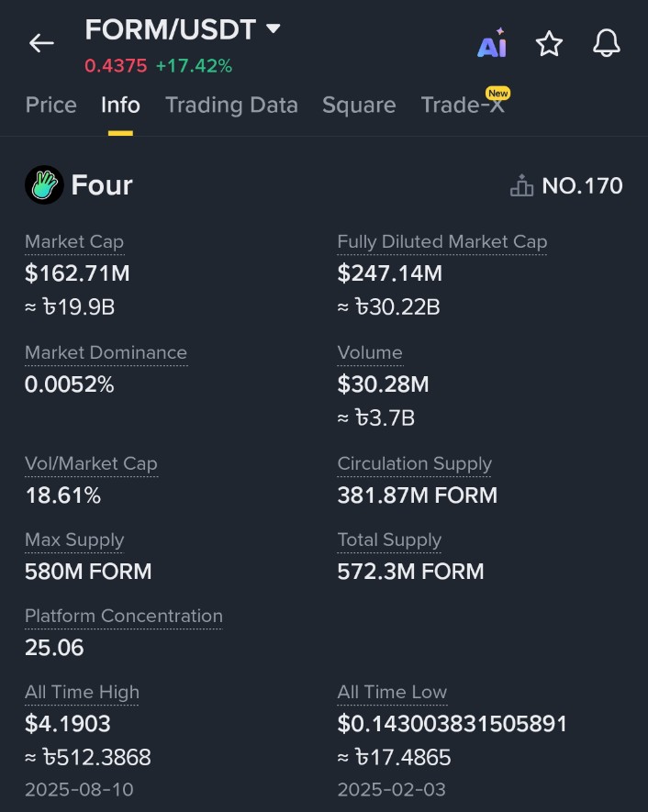Screen dimensions: 648x812
Task: Switch to the Price tab
Action: (x=51, y=105)
